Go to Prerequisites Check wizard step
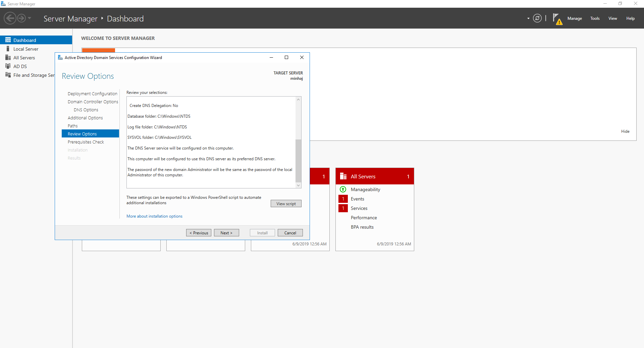644x348 pixels. [x=86, y=142]
